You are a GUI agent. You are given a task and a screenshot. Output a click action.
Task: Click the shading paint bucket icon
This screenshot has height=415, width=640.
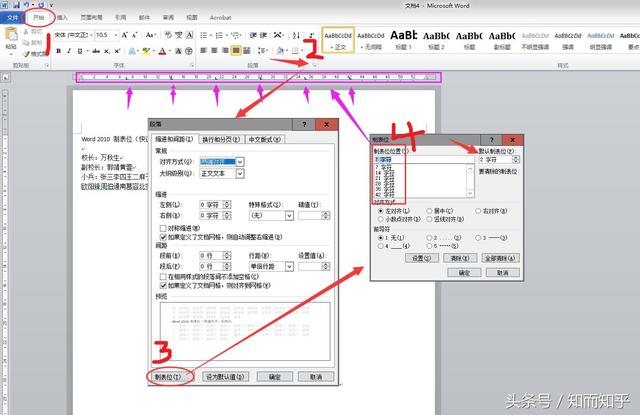point(280,51)
